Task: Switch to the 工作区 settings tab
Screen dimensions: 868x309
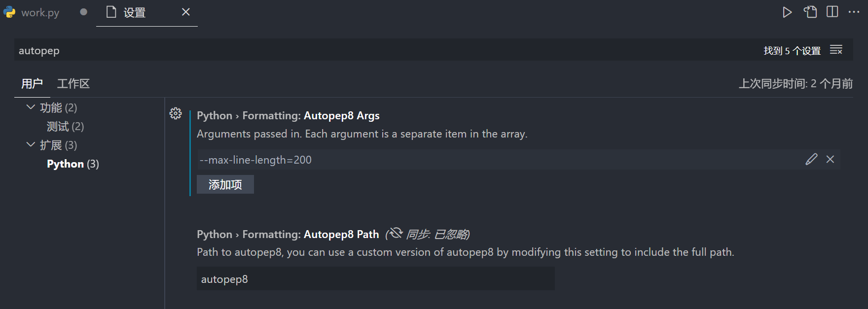Action: (x=73, y=84)
